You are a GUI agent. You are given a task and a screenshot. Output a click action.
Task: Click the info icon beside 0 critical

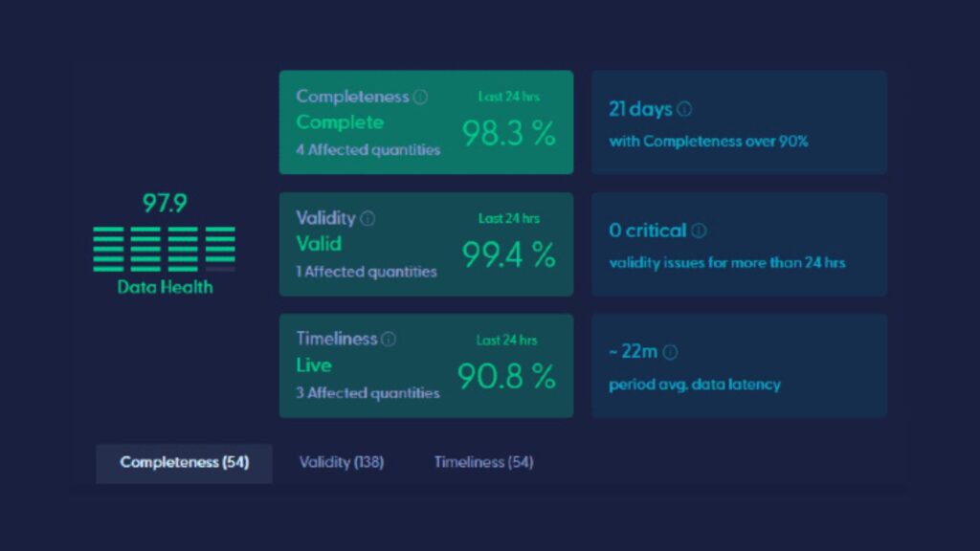tap(699, 231)
